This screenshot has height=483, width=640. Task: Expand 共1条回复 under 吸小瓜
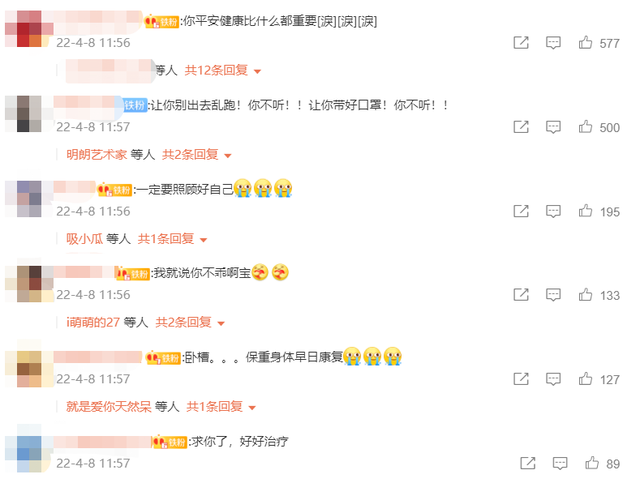(172, 239)
